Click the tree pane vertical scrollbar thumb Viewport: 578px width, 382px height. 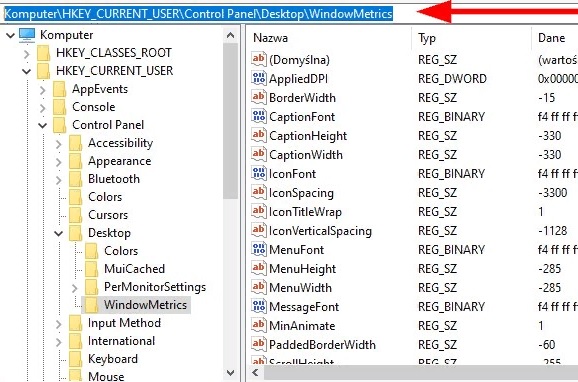point(231,122)
